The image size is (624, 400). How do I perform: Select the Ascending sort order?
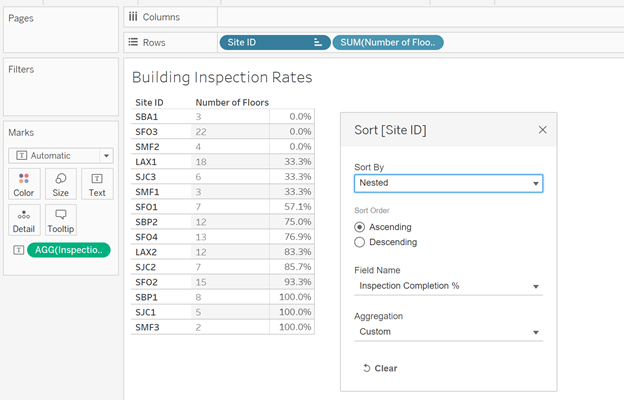[x=360, y=227]
